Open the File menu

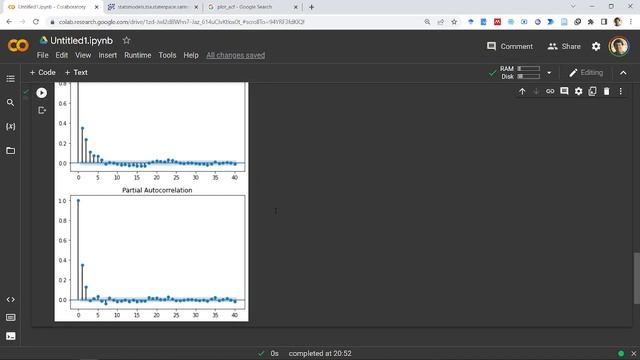[42, 55]
